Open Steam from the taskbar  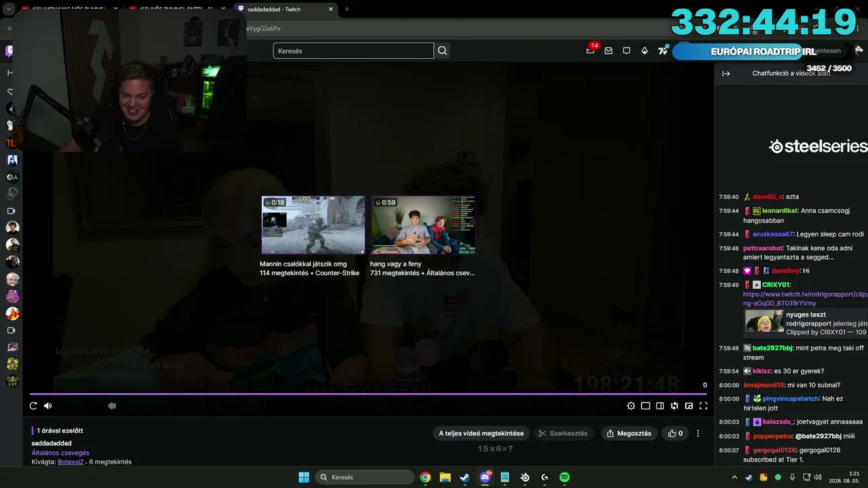coord(465,477)
